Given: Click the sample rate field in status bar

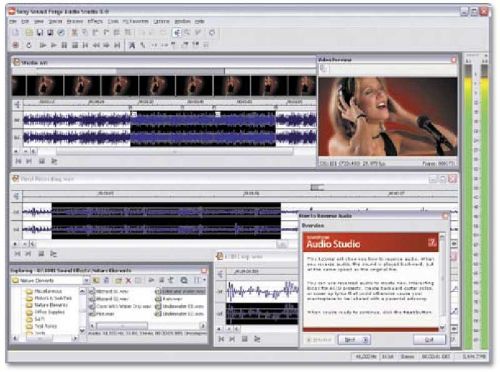Looking at the screenshot, I should pos(366,357).
